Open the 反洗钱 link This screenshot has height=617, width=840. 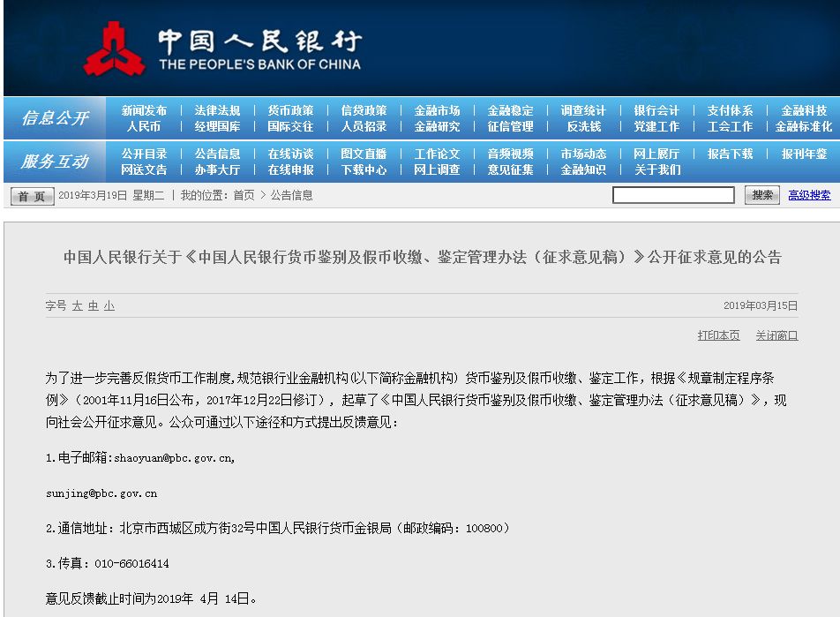click(583, 126)
